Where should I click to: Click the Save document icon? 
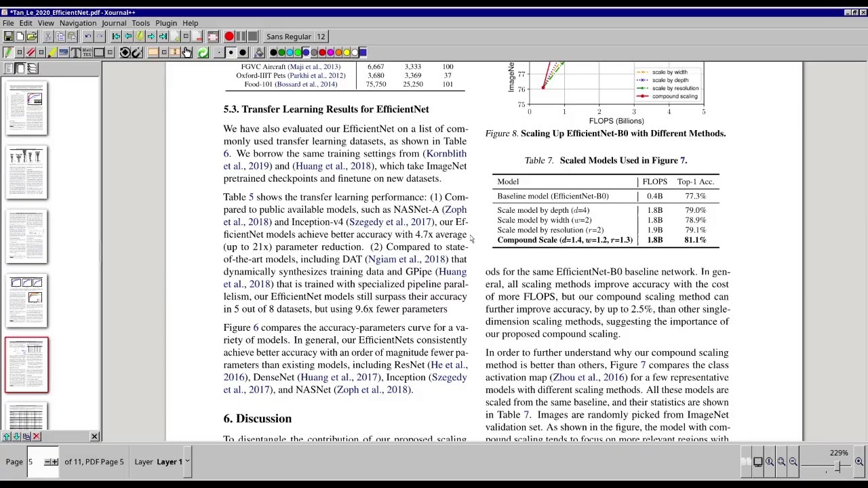coord(8,37)
